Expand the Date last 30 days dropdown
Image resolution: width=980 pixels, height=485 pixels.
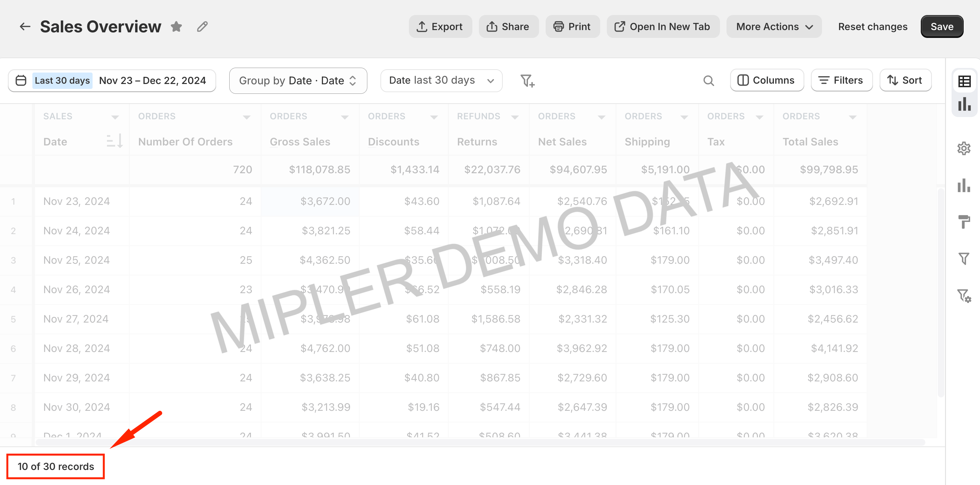pos(441,81)
